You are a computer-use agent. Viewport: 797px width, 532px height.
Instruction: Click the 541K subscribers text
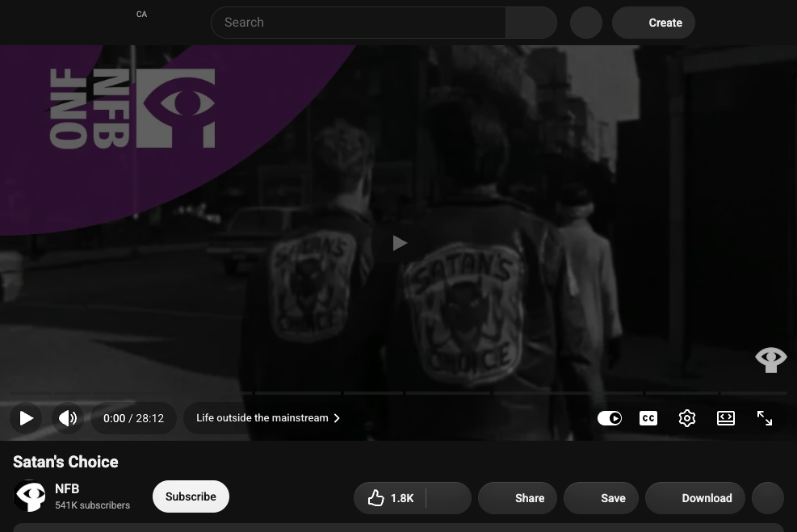pos(93,505)
